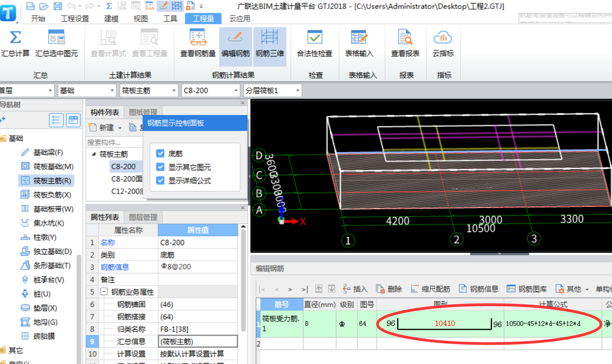Uncheck 显示其它图元 checkbox
This screenshot has width=612, height=364.
click(x=160, y=167)
